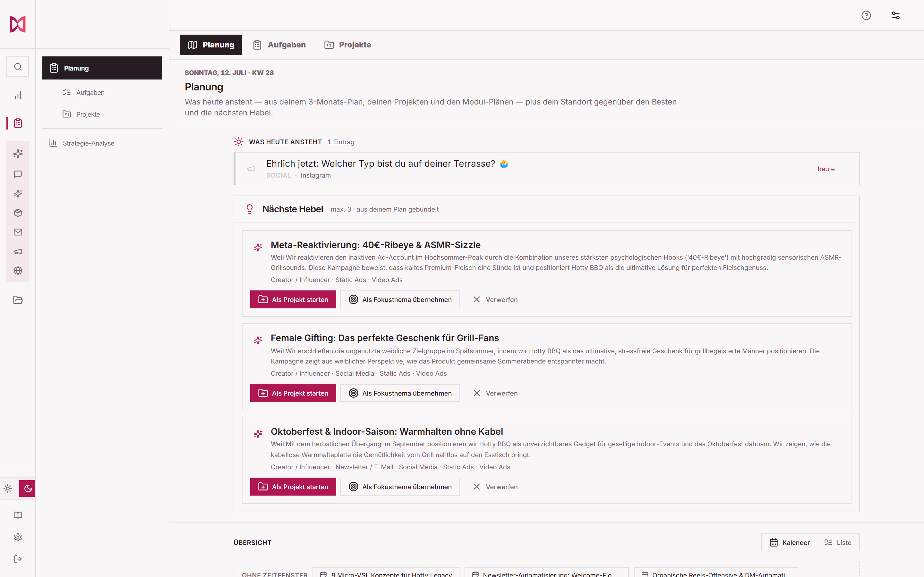Open the search icon in sidebar
This screenshot has height=577, width=924.
coord(18,67)
